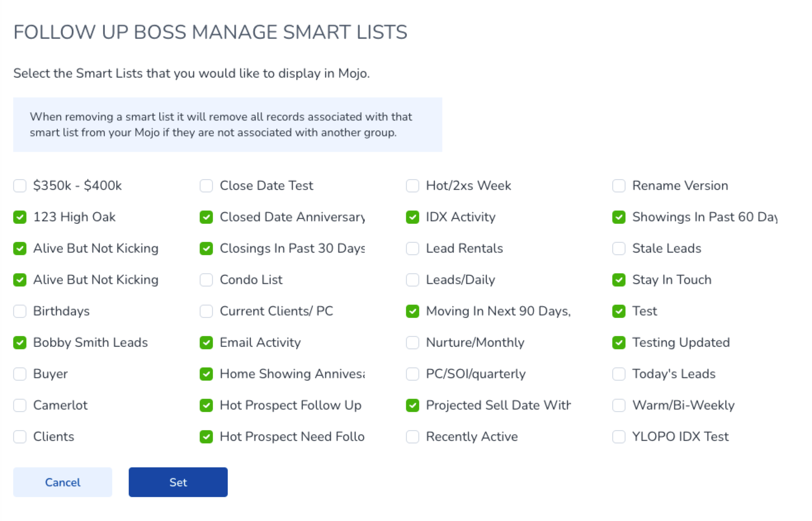Screen dimensions: 812x521
Task: Enable the Recently Active list
Action: (413, 437)
